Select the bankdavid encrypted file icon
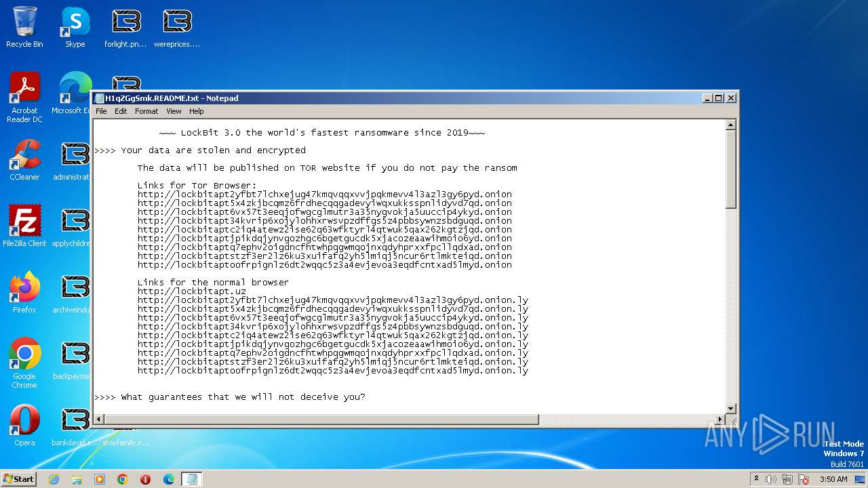Screen dimensions: 868x488 75,426
